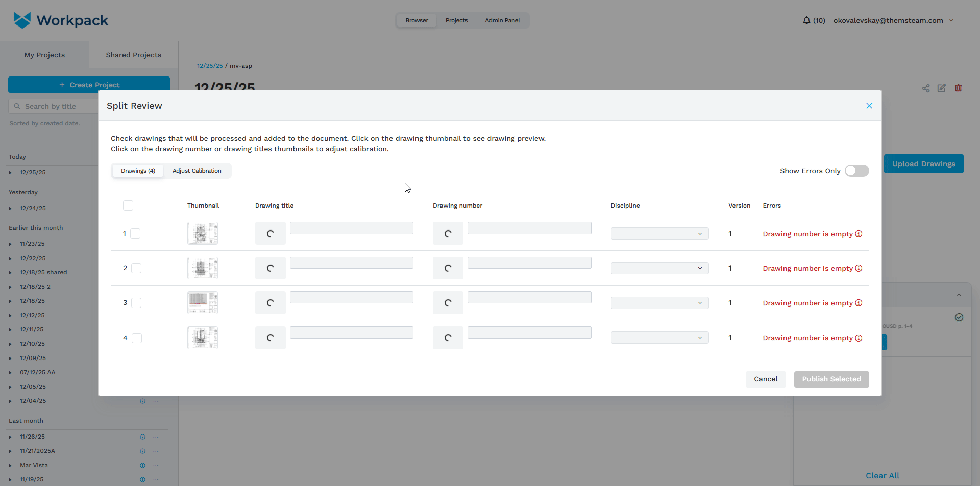
Task: Open Discipline dropdown for drawing 4
Action: coord(659,338)
